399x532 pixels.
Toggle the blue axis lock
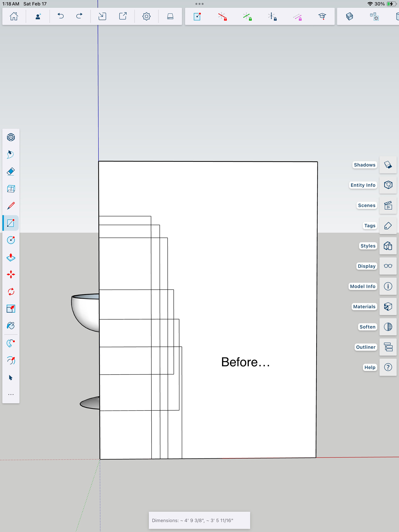(272, 17)
